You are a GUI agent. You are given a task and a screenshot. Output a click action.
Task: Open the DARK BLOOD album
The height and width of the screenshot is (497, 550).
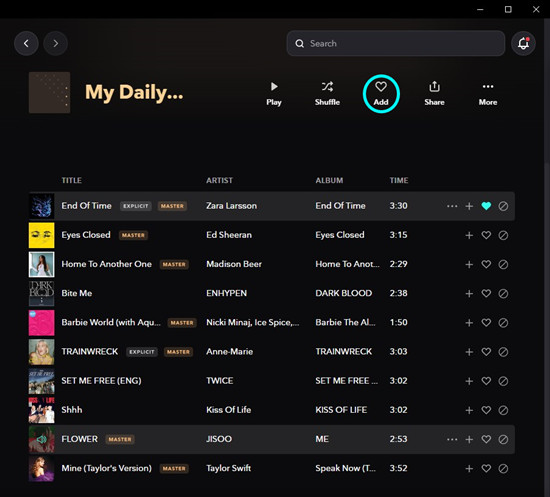(x=343, y=293)
